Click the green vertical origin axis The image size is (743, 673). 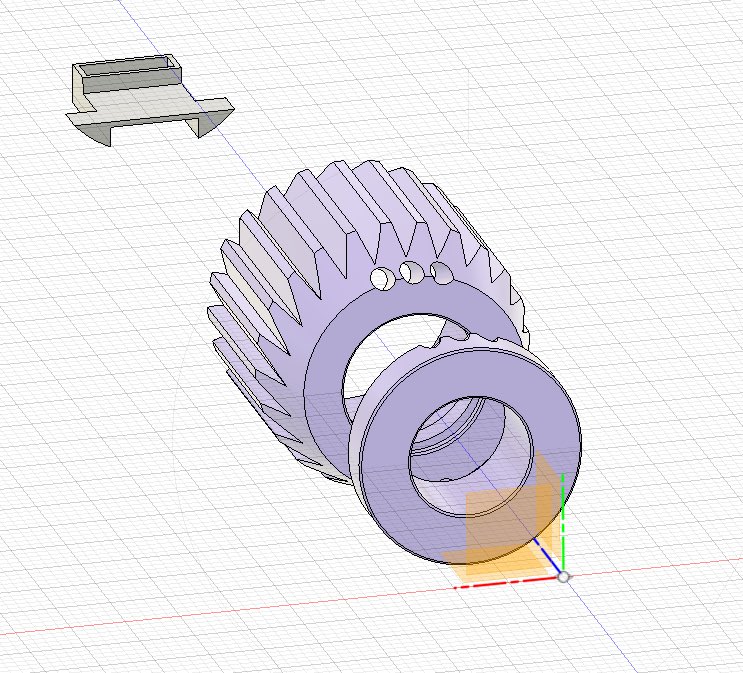click(562, 522)
